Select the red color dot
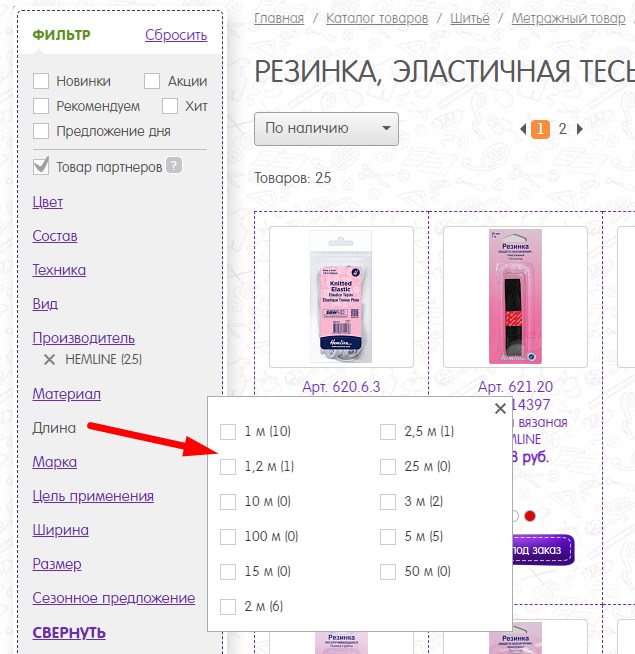The height and width of the screenshot is (654, 635). (x=530, y=516)
